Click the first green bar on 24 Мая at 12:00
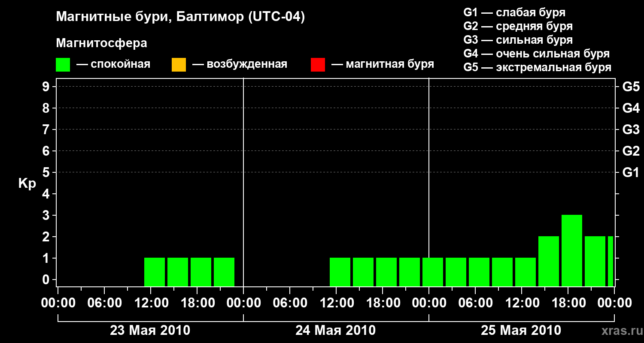 tap(340, 272)
